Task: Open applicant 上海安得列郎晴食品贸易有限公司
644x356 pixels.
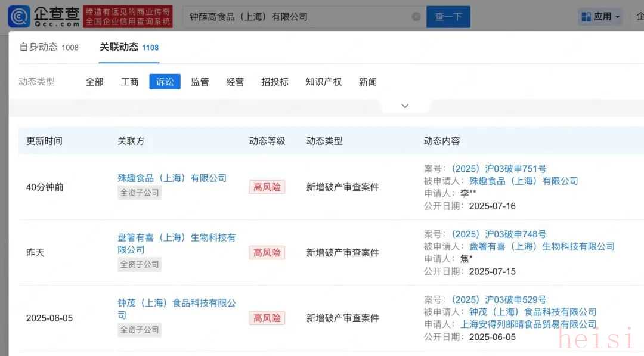Action: click(528, 324)
